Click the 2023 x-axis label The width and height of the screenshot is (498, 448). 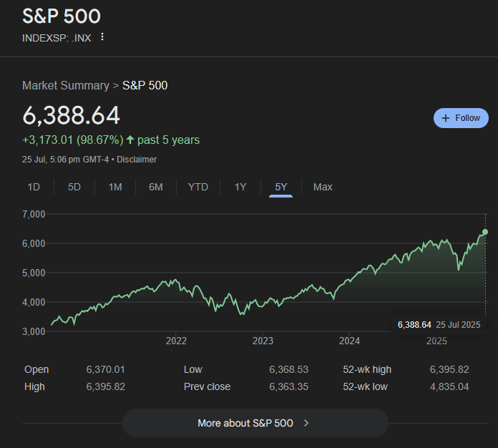(263, 341)
